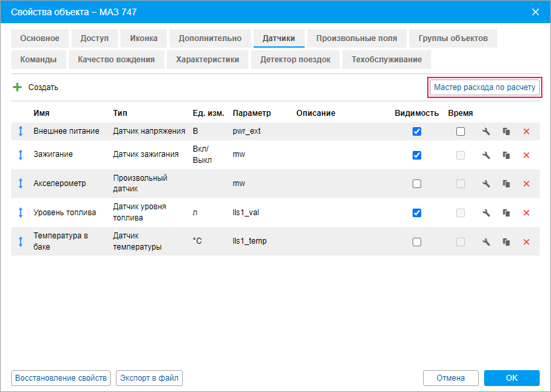Duplicate the Температура в баке sensor

point(506,242)
